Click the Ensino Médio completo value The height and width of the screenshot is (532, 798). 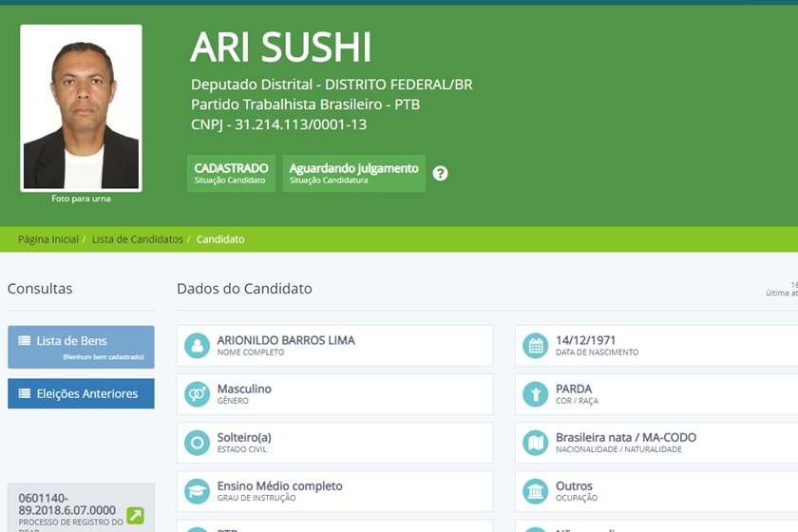point(280,486)
